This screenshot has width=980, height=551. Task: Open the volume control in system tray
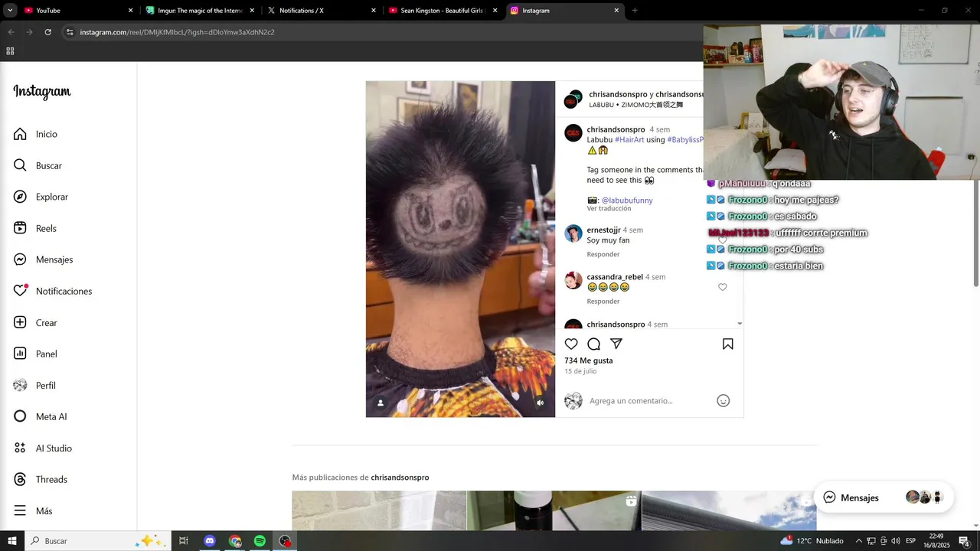coord(895,541)
